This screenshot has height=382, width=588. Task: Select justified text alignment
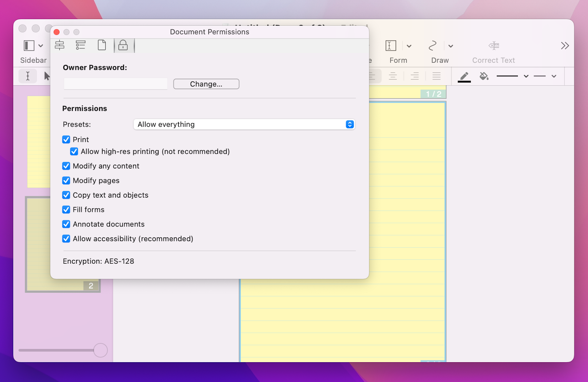click(436, 76)
